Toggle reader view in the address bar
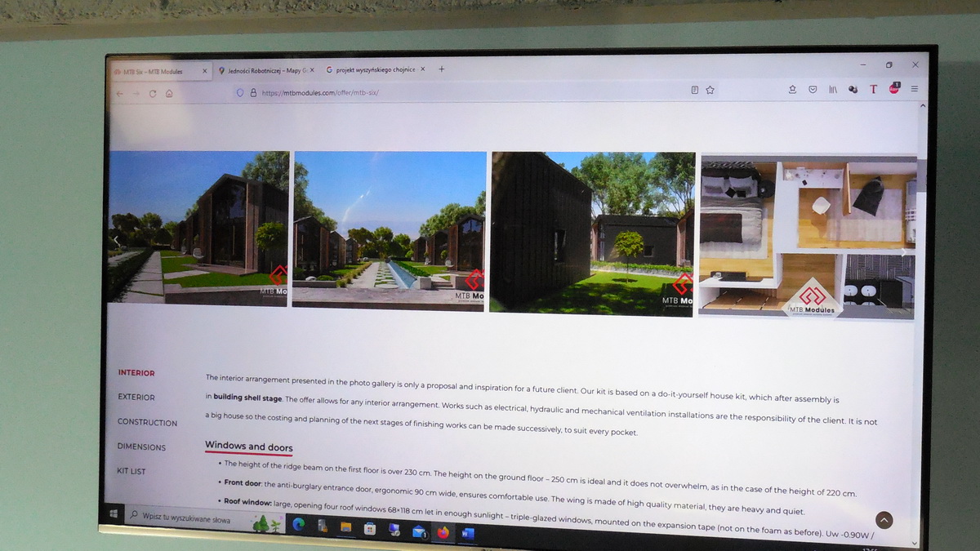 pyautogui.click(x=694, y=90)
